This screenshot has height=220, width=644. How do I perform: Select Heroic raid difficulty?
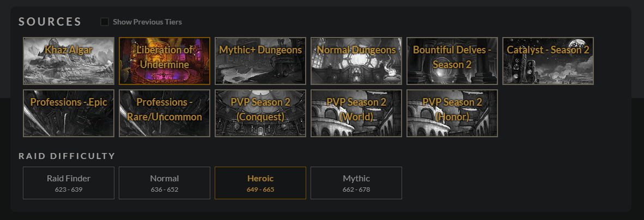click(260, 183)
